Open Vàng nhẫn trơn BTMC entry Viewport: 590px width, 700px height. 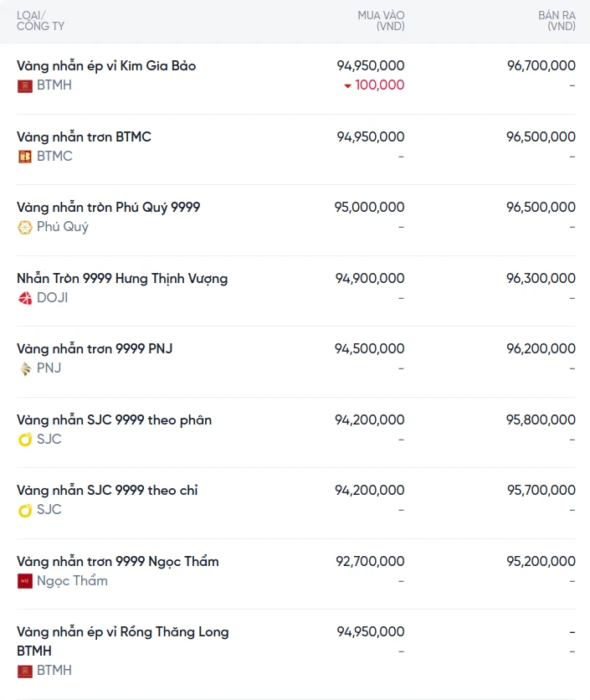point(84,136)
